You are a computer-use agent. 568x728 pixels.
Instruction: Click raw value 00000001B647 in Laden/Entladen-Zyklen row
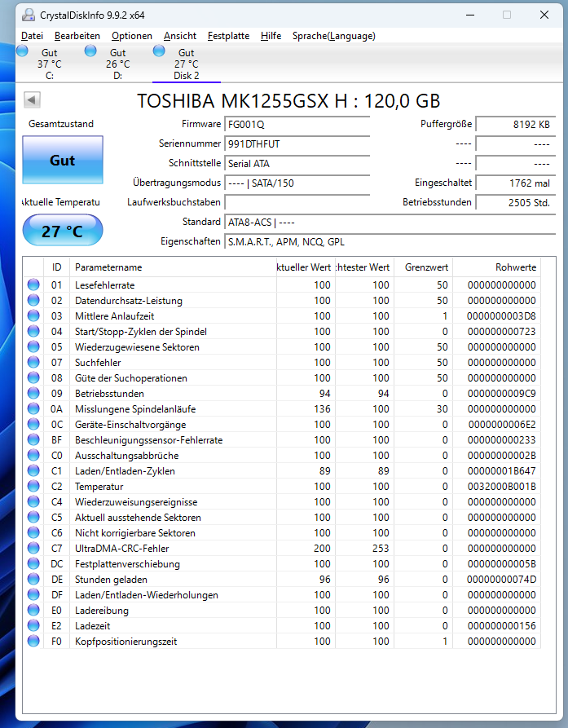pos(502,470)
